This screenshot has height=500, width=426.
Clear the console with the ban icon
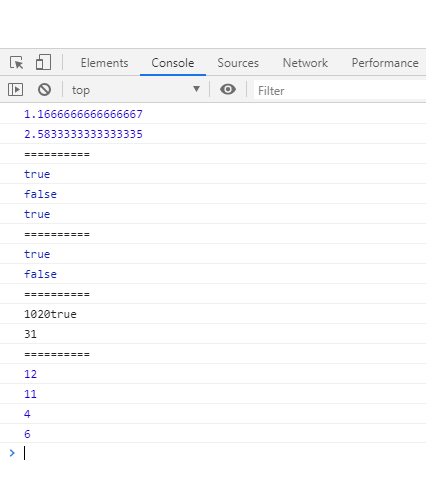tap(44, 90)
